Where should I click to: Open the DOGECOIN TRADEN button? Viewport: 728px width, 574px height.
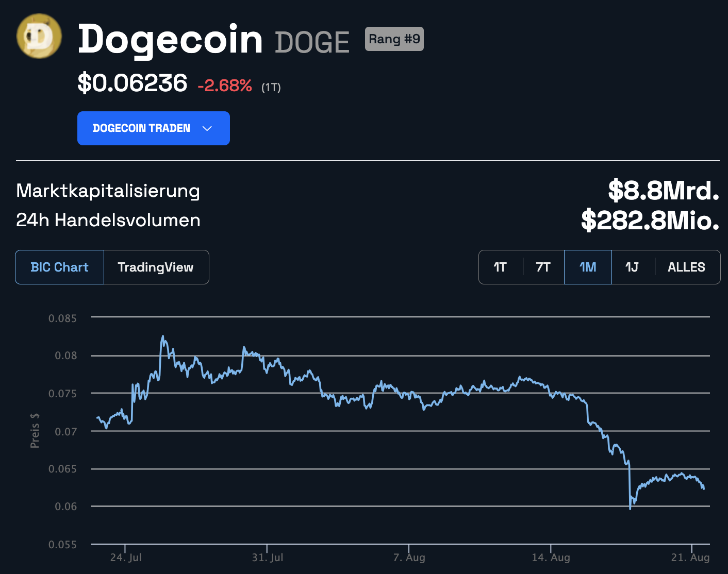tap(154, 128)
